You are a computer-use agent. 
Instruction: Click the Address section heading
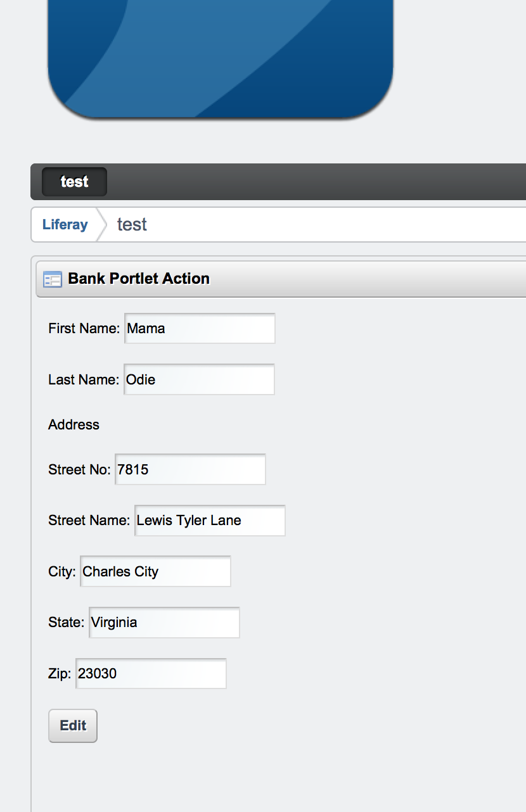tap(74, 424)
